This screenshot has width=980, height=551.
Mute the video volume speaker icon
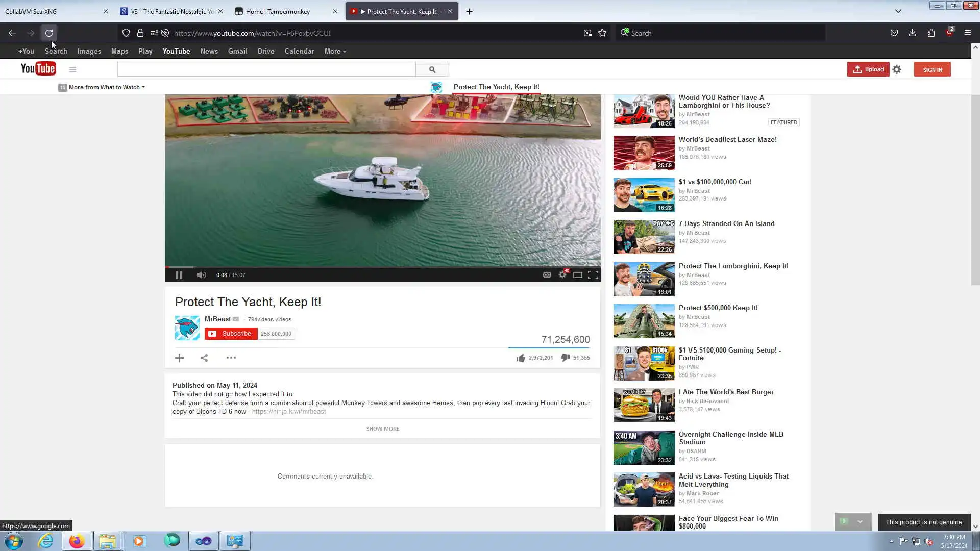(201, 275)
